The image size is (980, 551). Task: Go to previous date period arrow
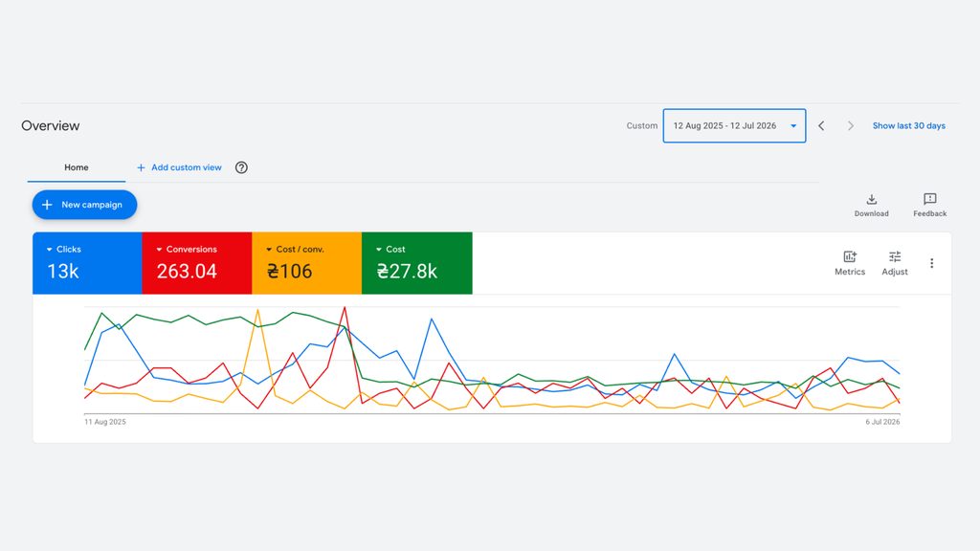821,125
